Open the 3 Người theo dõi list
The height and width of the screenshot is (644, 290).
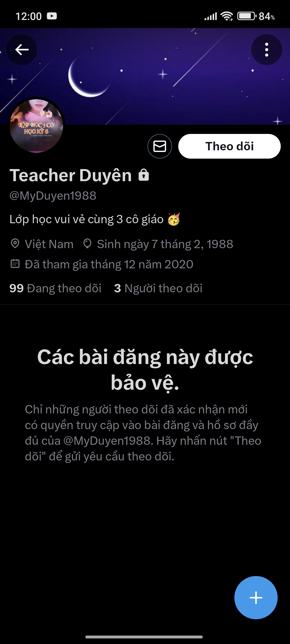pyautogui.click(x=158, y=288)
